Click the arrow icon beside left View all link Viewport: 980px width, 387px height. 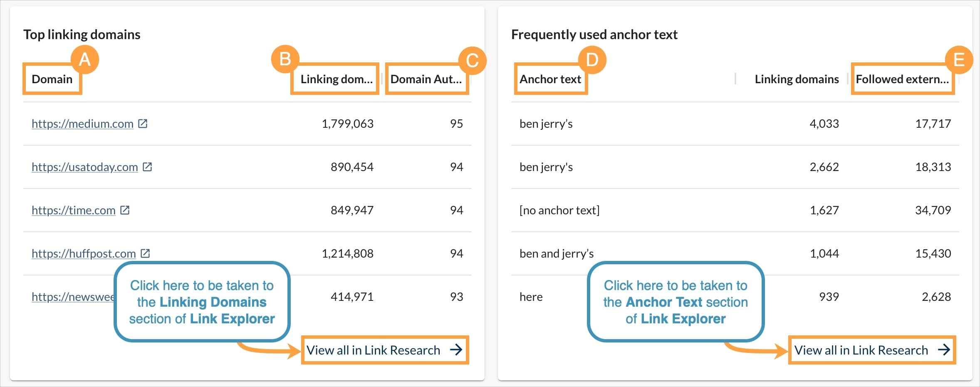(456, 350)
